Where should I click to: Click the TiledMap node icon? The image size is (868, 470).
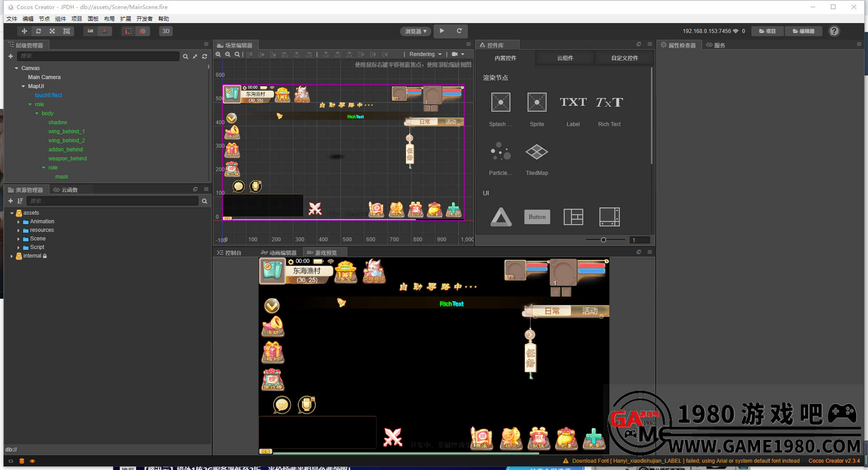click(537, 152)
